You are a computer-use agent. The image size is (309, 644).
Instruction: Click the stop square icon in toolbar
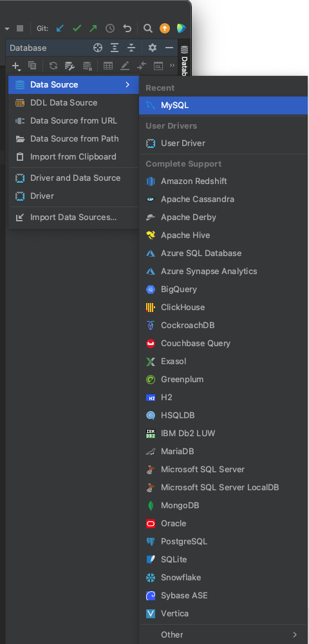click(x=20, y=28)
